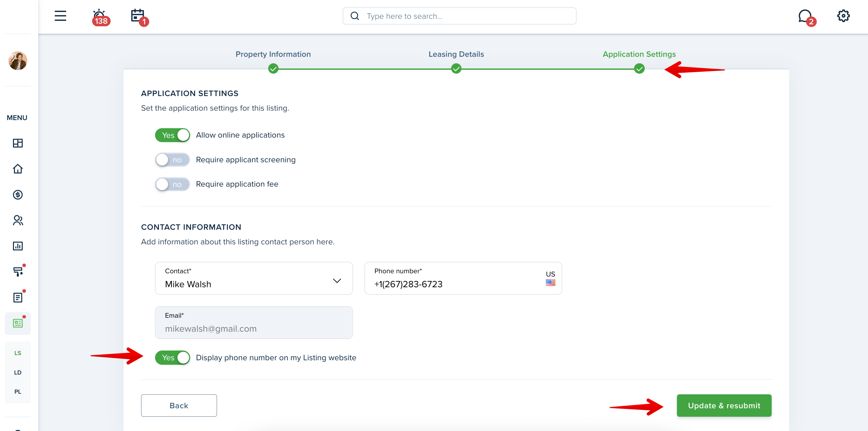Click the 'Require application fee' label
Screen dimensions: 868x431
pos(237,184)
